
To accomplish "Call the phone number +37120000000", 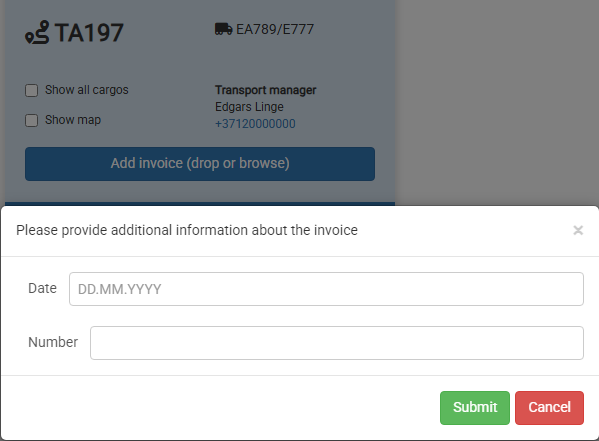I will point(255,124).
